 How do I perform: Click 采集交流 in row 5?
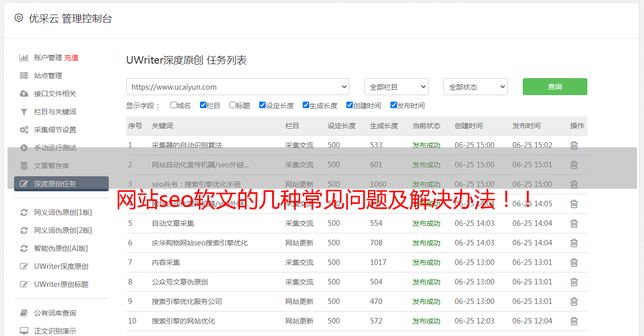(299, 223)
